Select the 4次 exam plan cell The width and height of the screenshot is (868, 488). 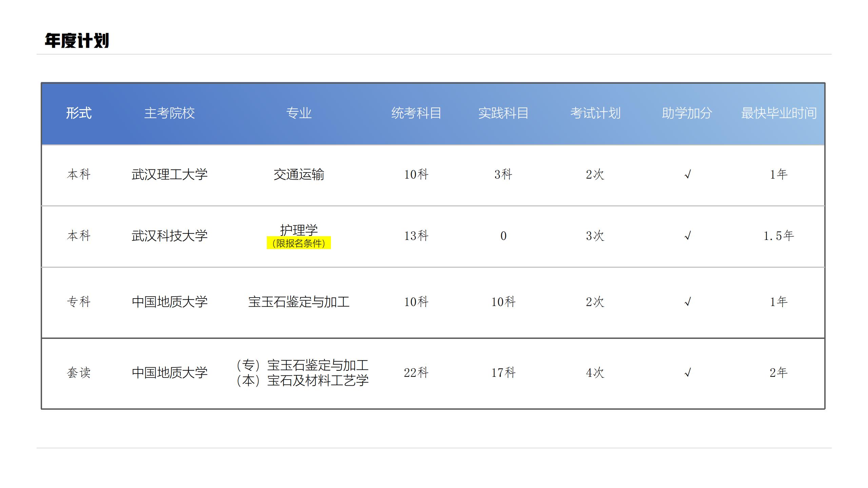(595, 373)
